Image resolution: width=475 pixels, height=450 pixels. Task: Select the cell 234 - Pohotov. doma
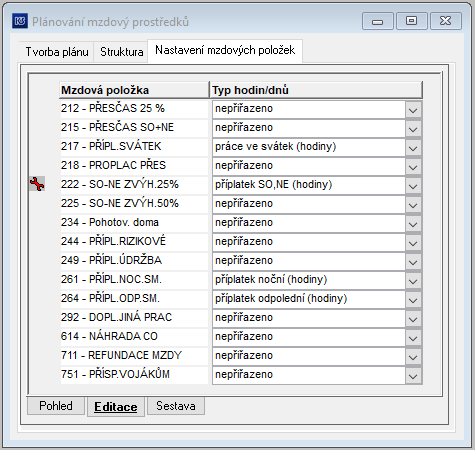coord(134,223)
